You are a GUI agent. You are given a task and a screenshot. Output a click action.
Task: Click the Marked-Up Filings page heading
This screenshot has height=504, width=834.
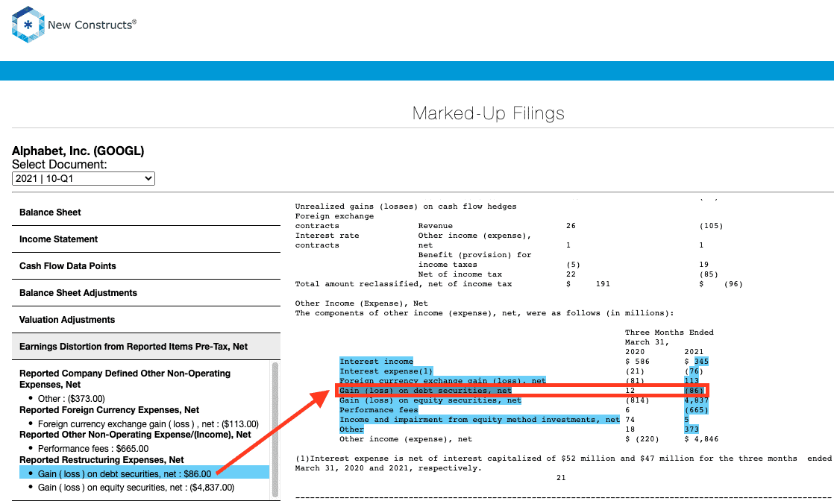tap(489, 113)
